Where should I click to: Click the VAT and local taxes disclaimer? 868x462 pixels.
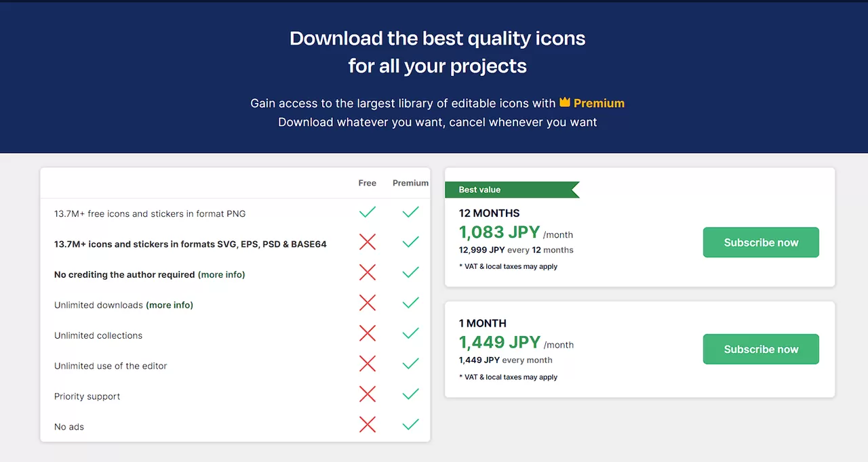(509, 266)
